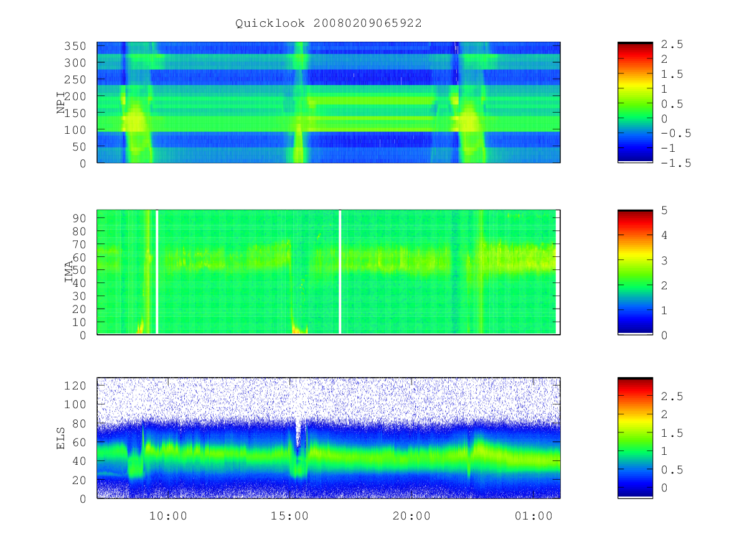This screenshot has width=747, height=560.
Task: Click the NPI panel color bar
Action: pos(635,103)
